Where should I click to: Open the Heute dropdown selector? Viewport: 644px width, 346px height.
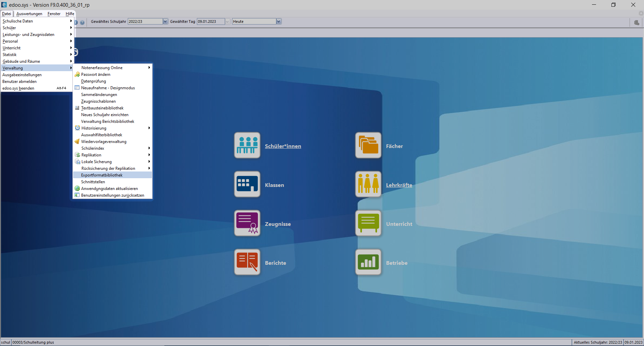tap(279, 21)
